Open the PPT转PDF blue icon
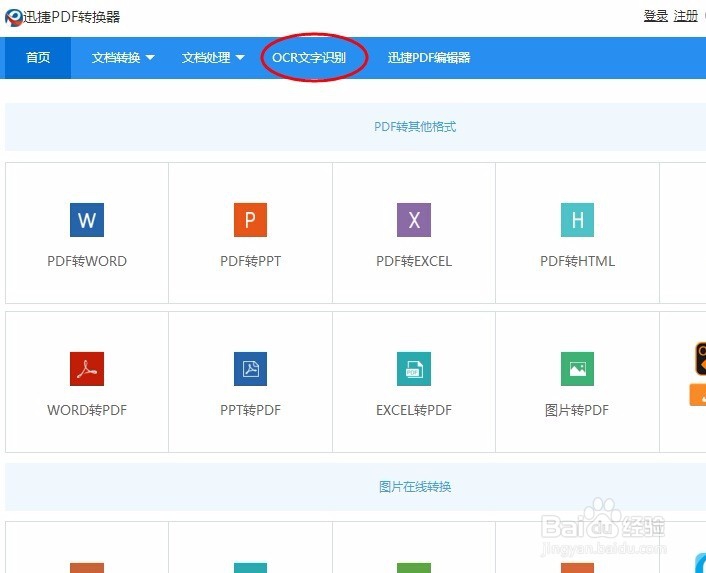This screenshot has width=706, height=573. pyautogui.click(x=250, y=369)
